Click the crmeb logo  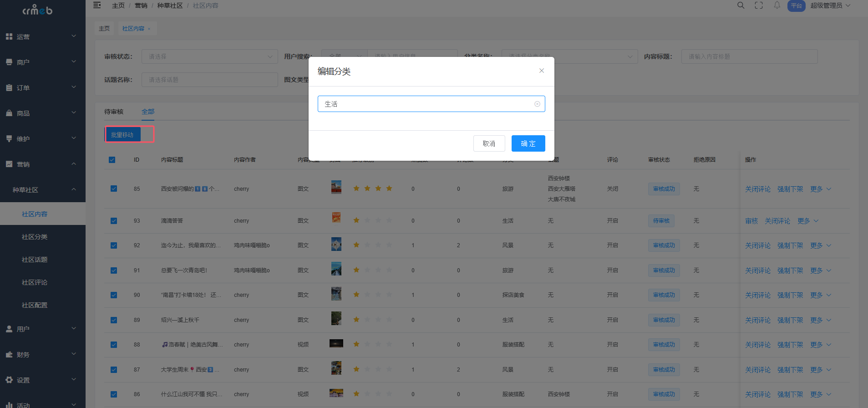pos(37,10)
